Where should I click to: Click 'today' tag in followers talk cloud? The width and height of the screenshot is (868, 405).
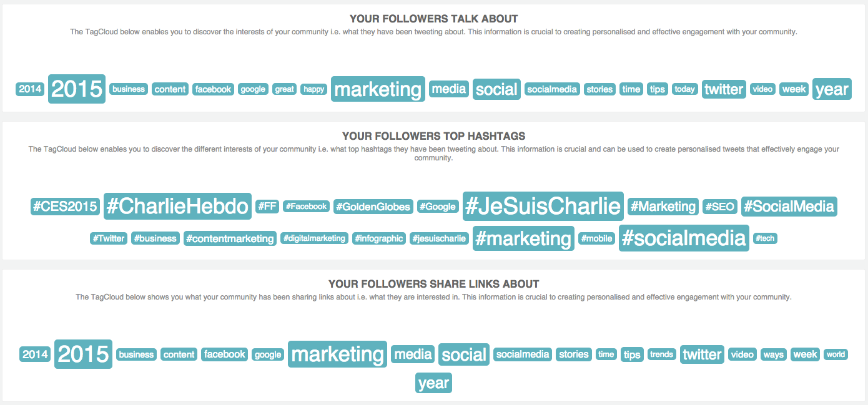[x=685, y=89]
